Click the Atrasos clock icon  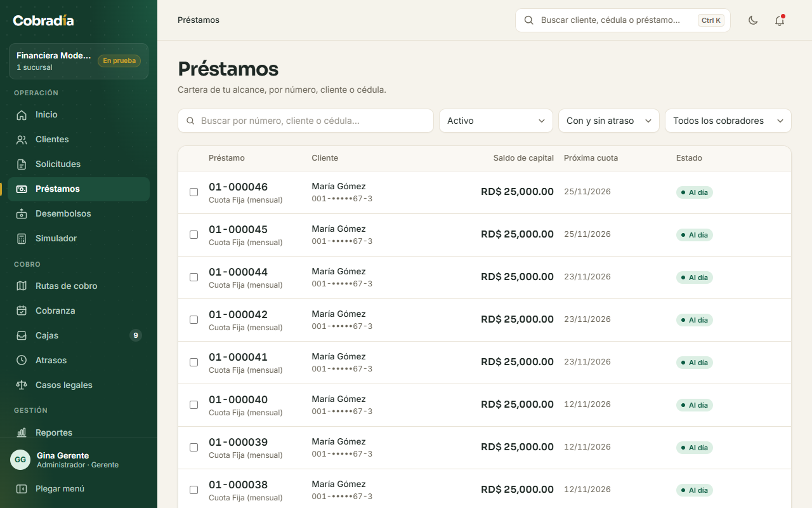click(x=22, y=361)
